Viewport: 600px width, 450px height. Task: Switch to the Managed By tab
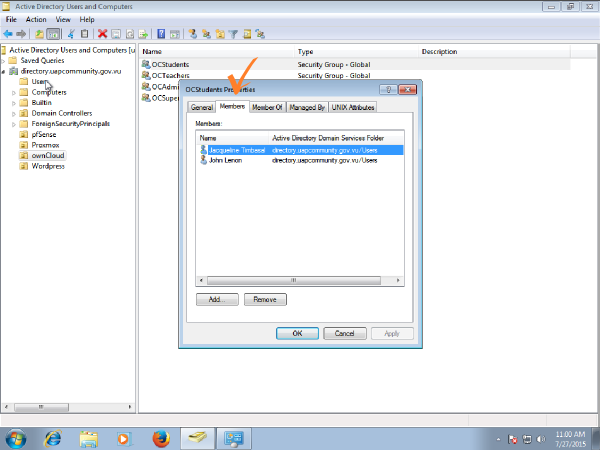pos(307,107)
